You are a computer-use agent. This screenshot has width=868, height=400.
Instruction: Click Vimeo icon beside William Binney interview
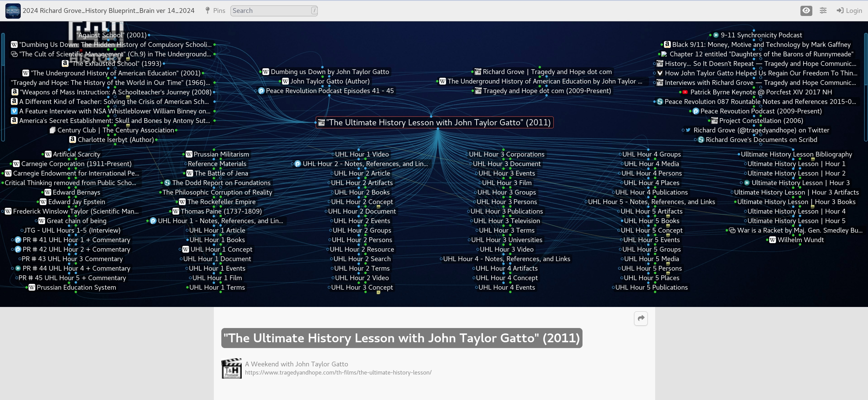pyautogui.click(x=14, y=111)
